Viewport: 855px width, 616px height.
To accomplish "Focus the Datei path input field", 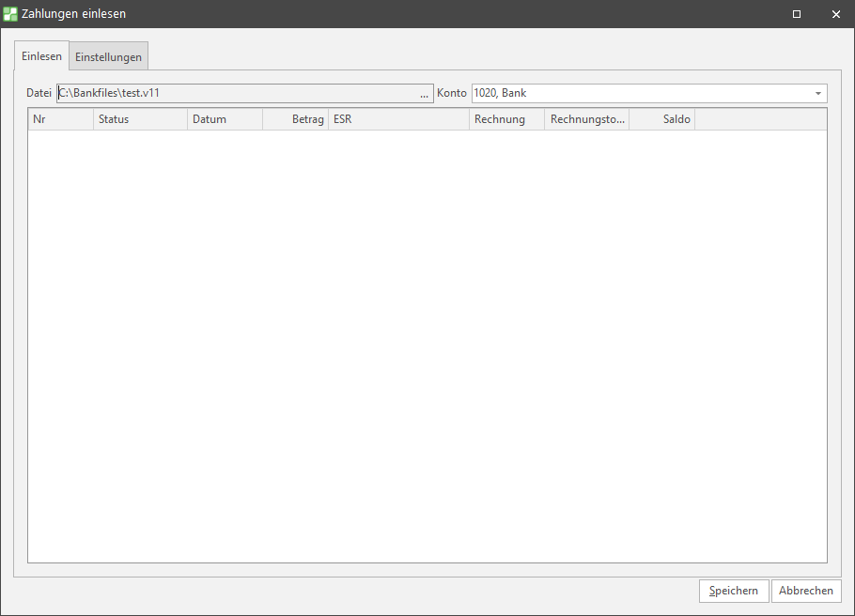I will point(235,94).
